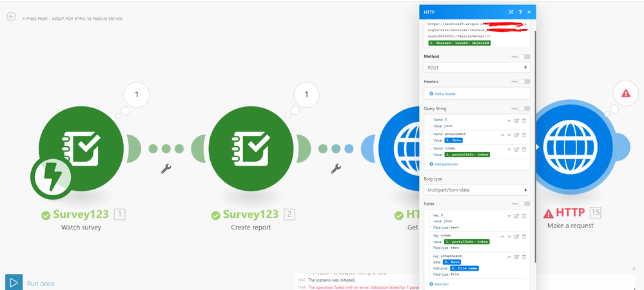644x290 pixels.
Task: Click the wrench icon after Watch survey
Action: (x=166, y=168)
